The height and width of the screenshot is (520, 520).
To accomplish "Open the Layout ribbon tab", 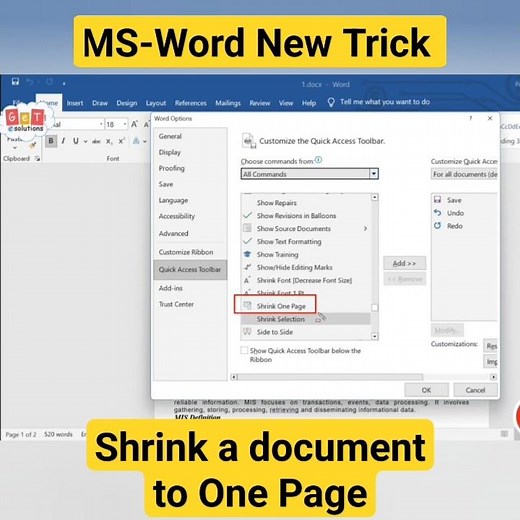I will (x=156, y=103).
